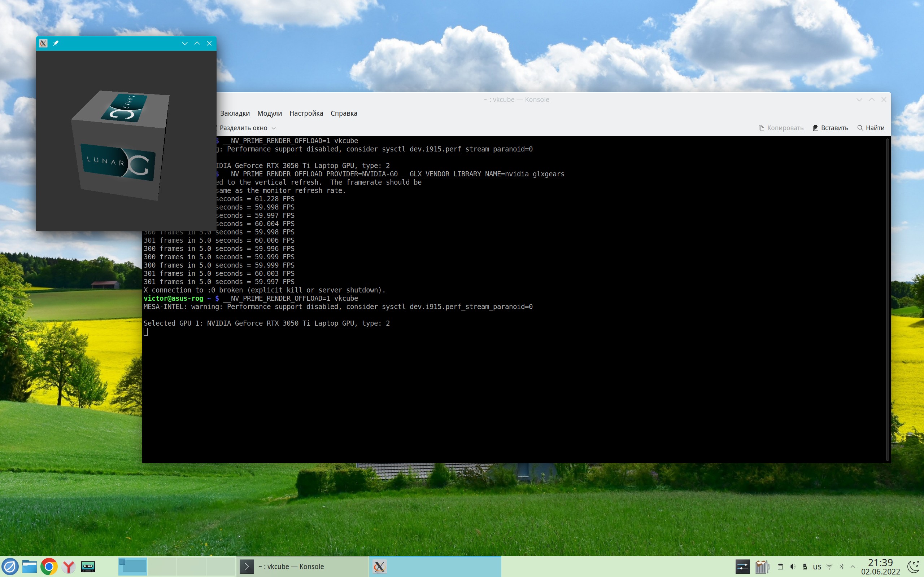This screenshot has width=924, height=577.
Task: Click the Вставить toolbar button
Action: coord(831,128)
